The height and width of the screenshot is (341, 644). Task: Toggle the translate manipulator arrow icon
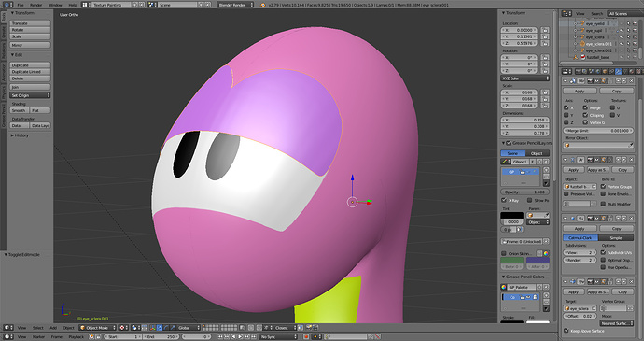(160, 328)
